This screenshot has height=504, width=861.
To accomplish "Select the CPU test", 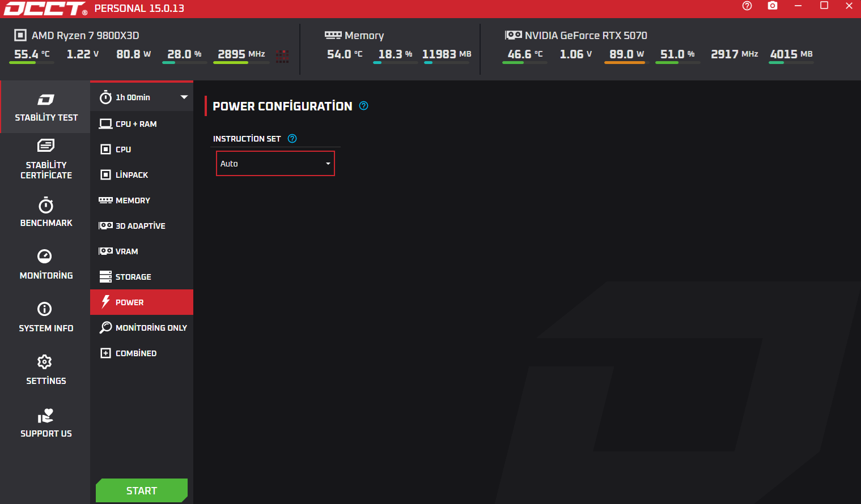I will tap(142, 150).
